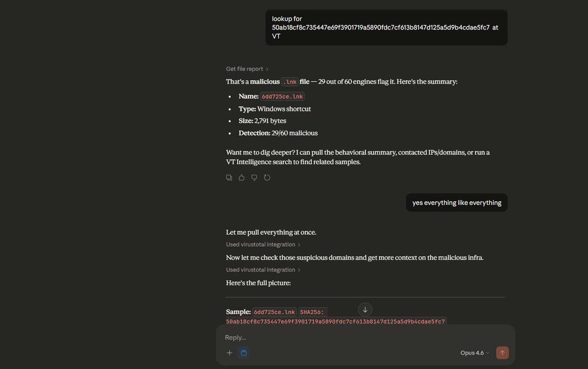
Task: Expand first Used virustotal integration step
Action: [263, 245]
